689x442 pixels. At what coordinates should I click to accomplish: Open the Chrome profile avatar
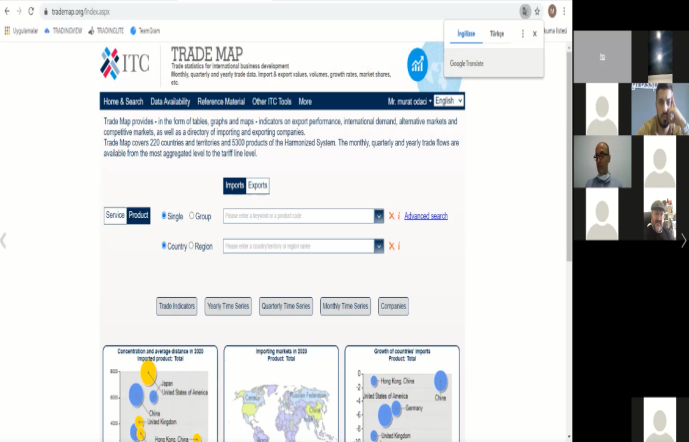point(552,11)
